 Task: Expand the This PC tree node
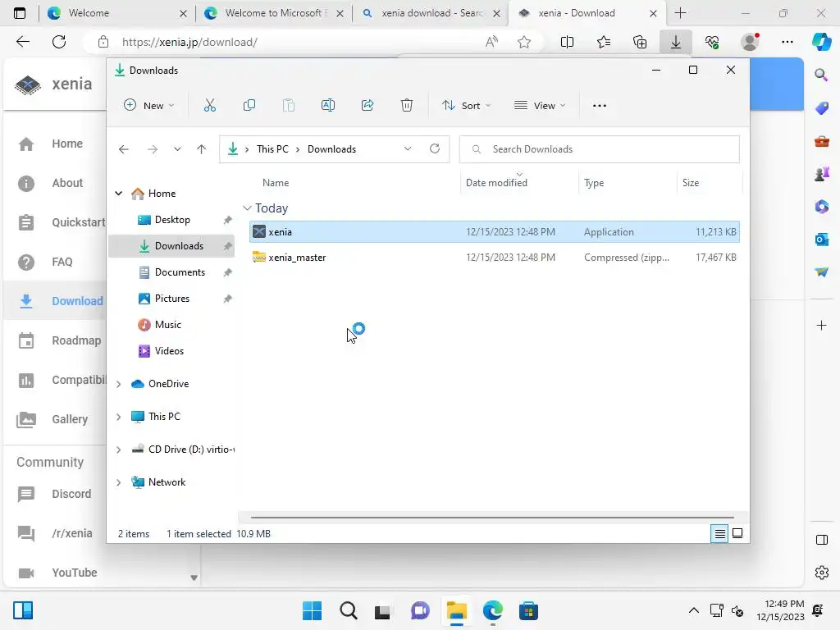(118, 417)
